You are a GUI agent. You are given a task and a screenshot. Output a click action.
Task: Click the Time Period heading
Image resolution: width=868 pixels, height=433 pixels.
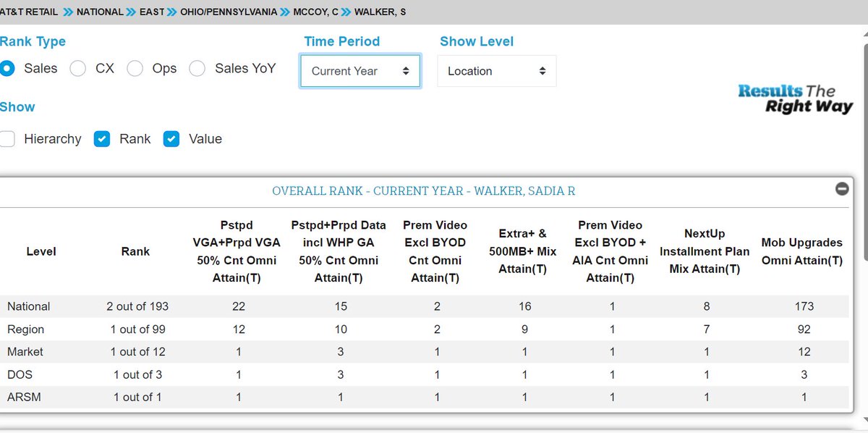click(341, 42)
